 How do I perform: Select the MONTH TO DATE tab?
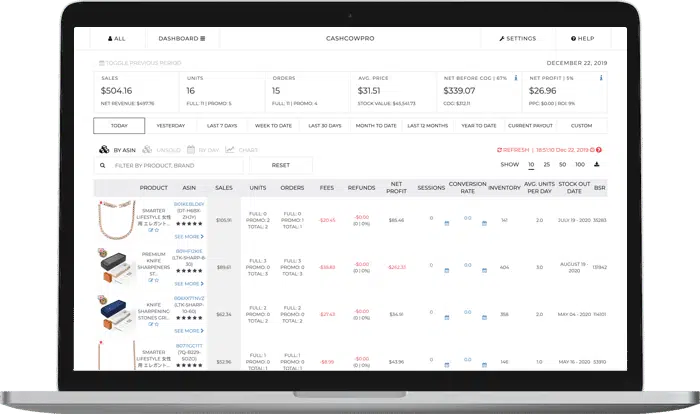(x=376, y=125)
